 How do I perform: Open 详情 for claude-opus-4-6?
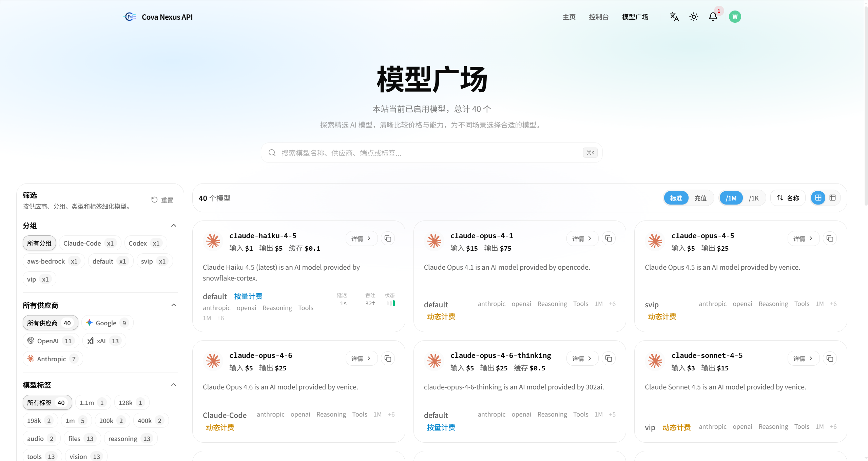tap(362, 358)
